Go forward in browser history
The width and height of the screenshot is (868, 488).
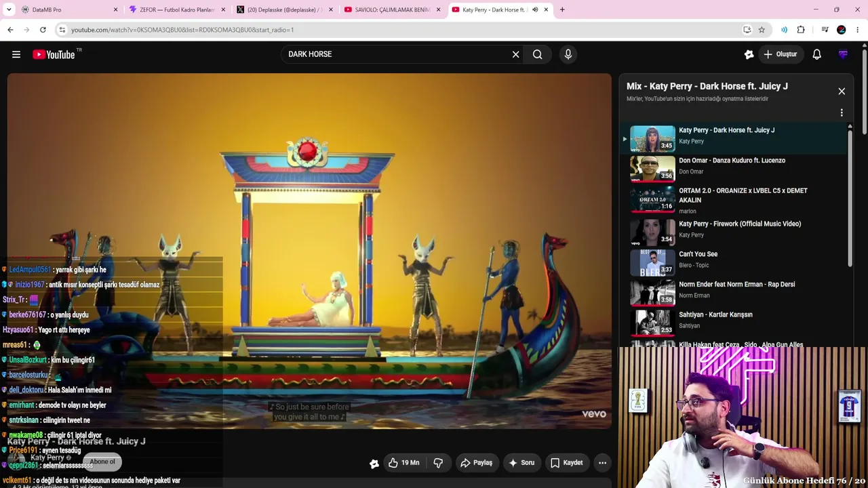(x=26, y=30)
